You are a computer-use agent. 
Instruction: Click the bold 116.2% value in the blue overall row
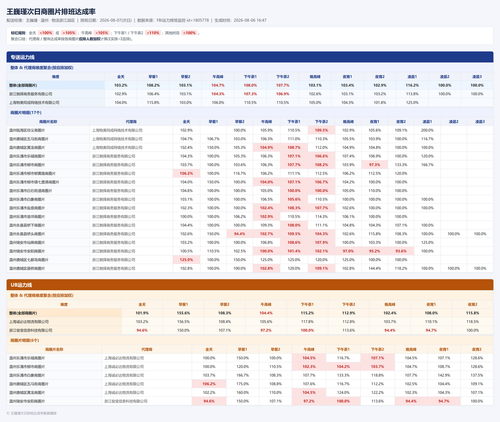click(x=412, y=85)
